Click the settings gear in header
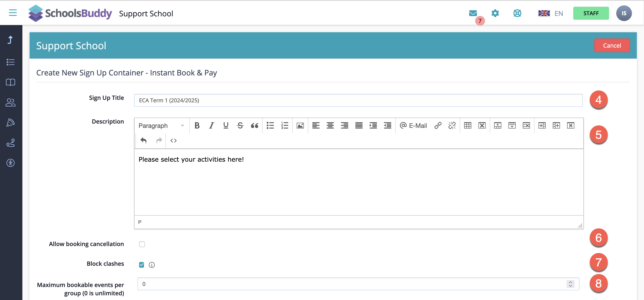644x300 pixels. (x=495, y=13)
